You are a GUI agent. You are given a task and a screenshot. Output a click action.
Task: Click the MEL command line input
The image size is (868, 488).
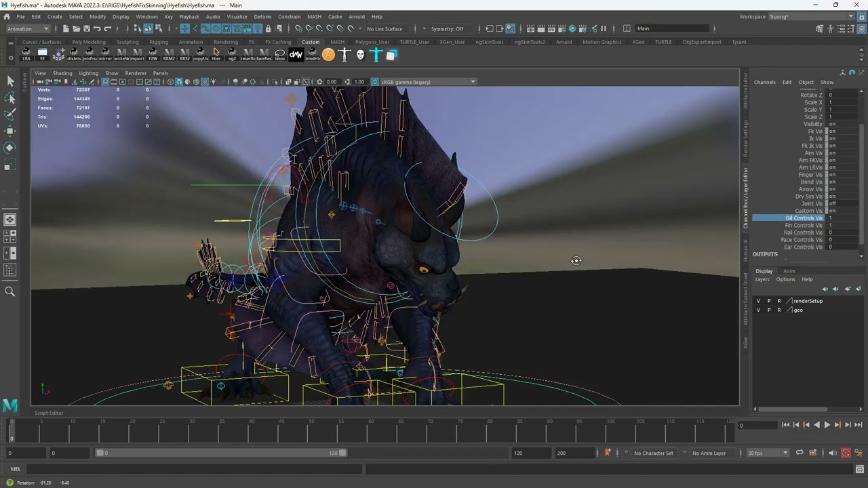pyautogui.click(x=195, y=469)
